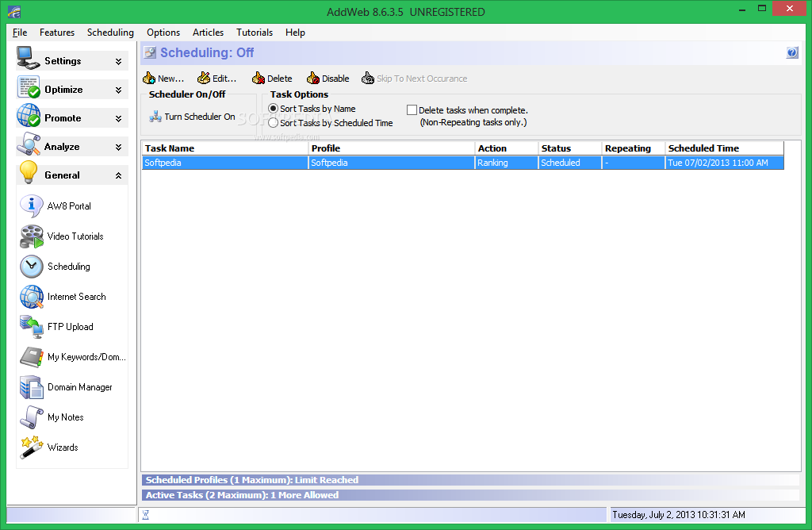Click the Disable task toolbar icon
Image resolution: width=812 pixels, height=530 pixels.
coord(312,79)
